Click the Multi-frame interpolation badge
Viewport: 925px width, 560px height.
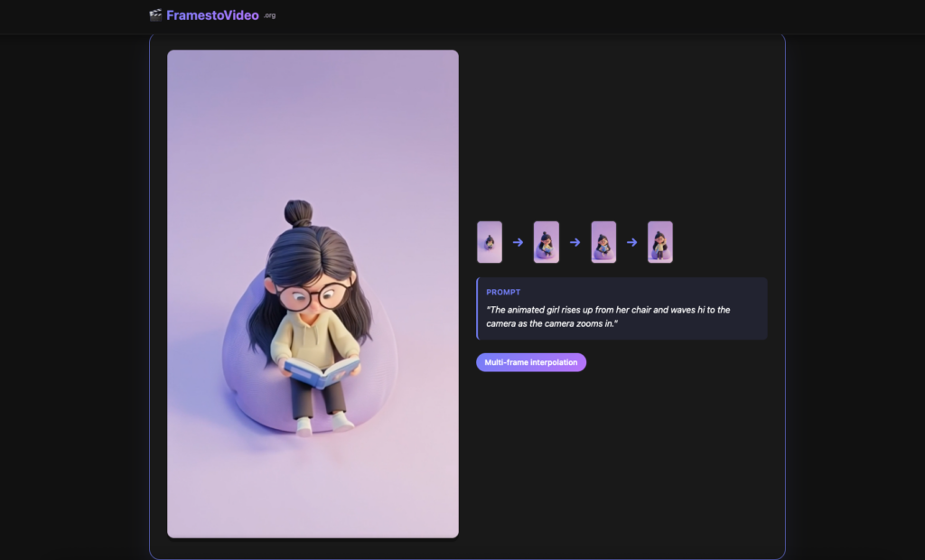[x=531, y=361]
